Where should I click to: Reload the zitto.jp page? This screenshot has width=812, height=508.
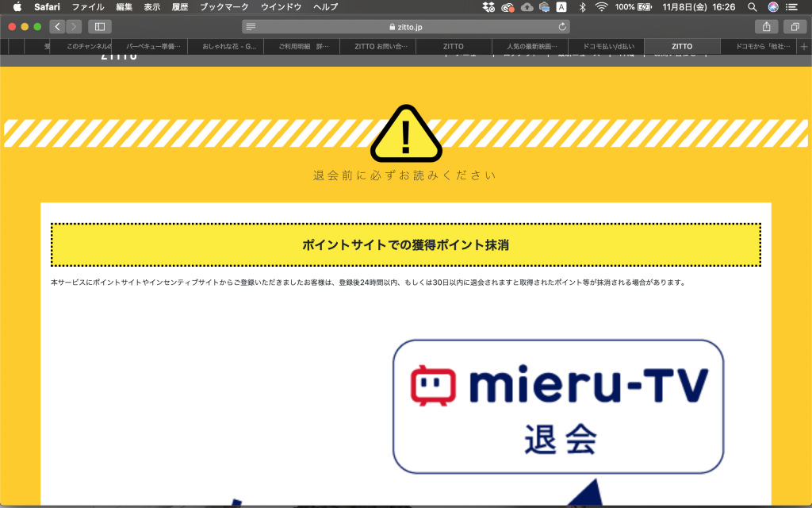click(562, 26)
